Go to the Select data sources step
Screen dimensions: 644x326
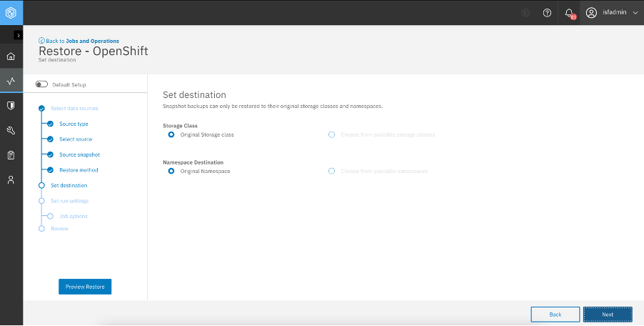(x=74, y=109)
